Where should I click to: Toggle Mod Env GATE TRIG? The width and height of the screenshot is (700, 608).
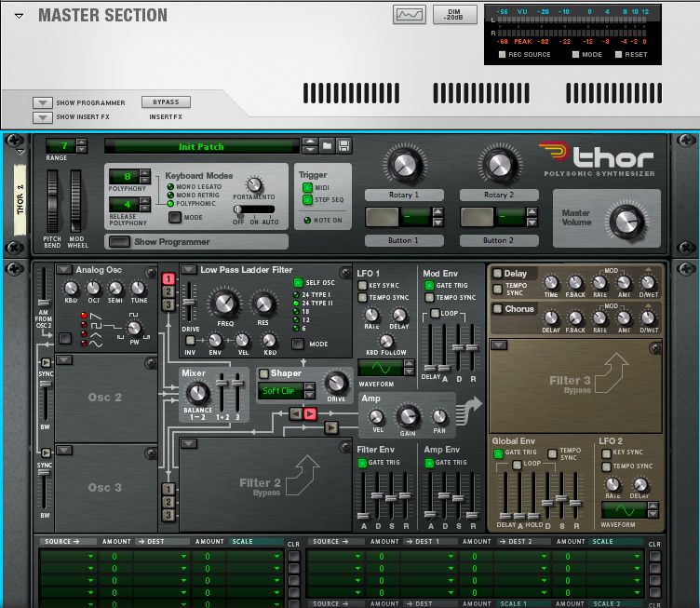(429, 285)
